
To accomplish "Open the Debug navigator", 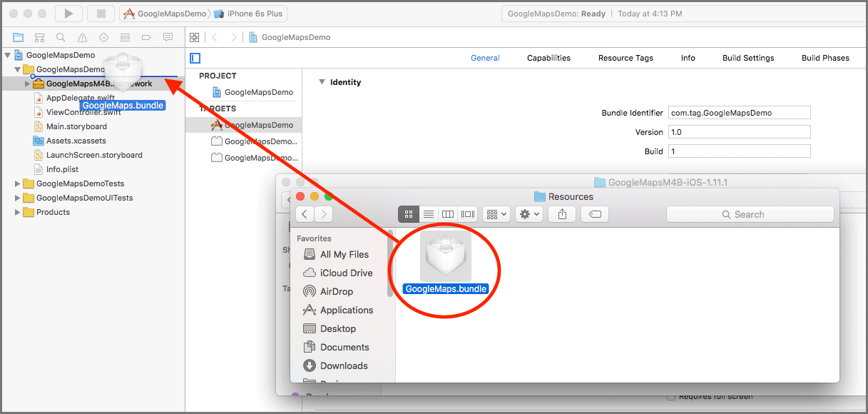I will point(126,37).
